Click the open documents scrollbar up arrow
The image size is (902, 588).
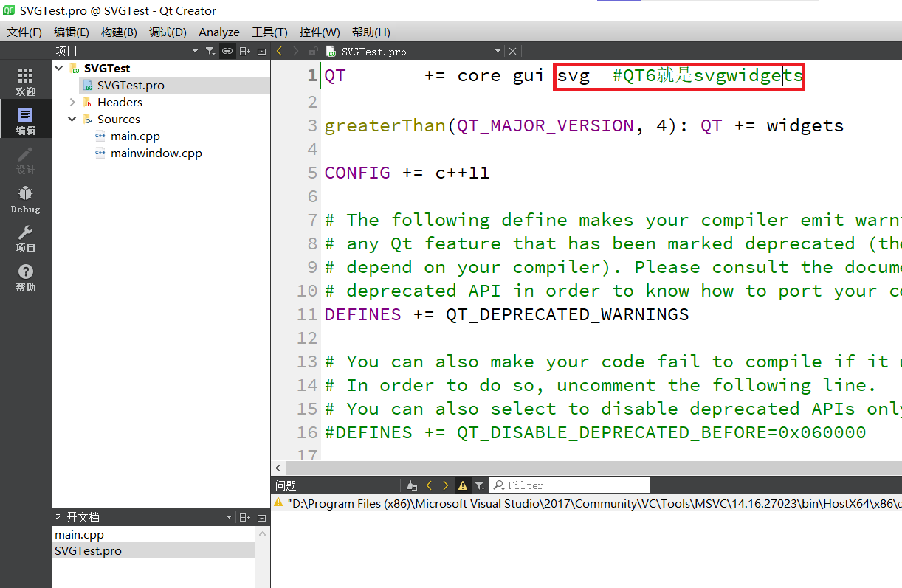coord(262,533)
